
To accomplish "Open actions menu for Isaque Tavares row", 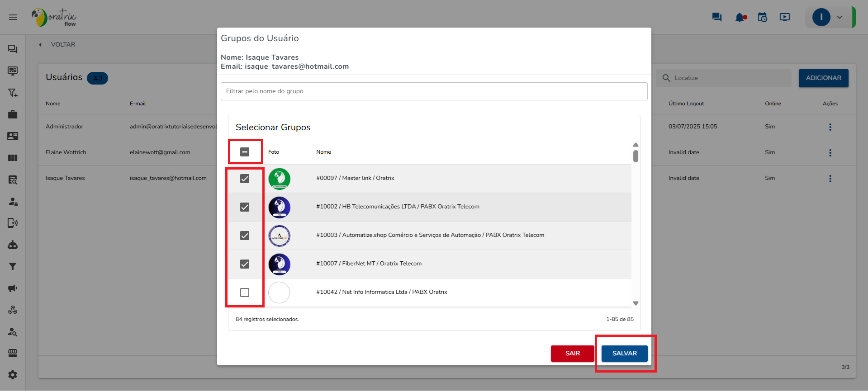I will (830, 179).
